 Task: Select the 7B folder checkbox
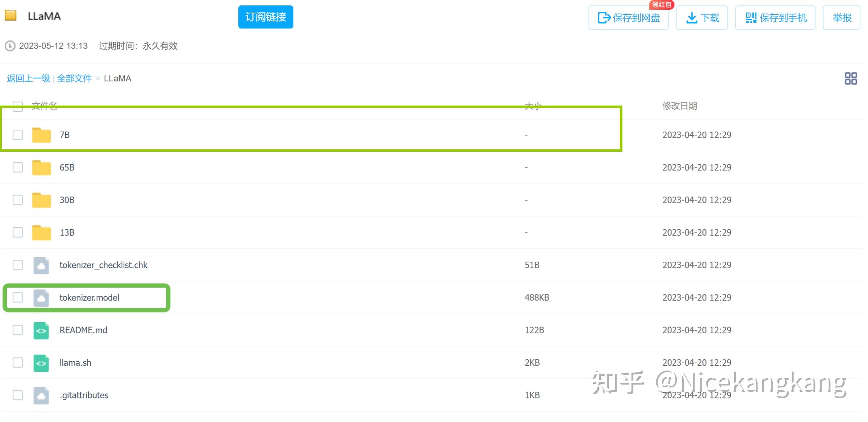(x=18, y=135)
